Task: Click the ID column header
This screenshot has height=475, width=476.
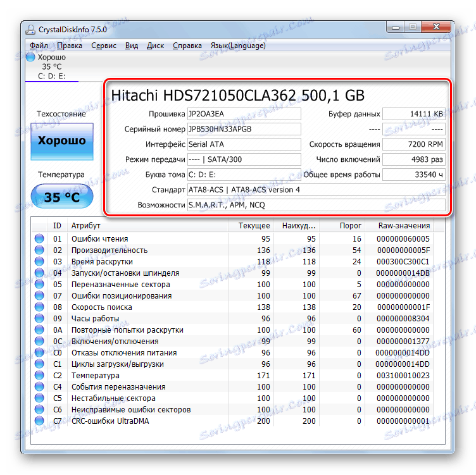Action: click(57, 225)
